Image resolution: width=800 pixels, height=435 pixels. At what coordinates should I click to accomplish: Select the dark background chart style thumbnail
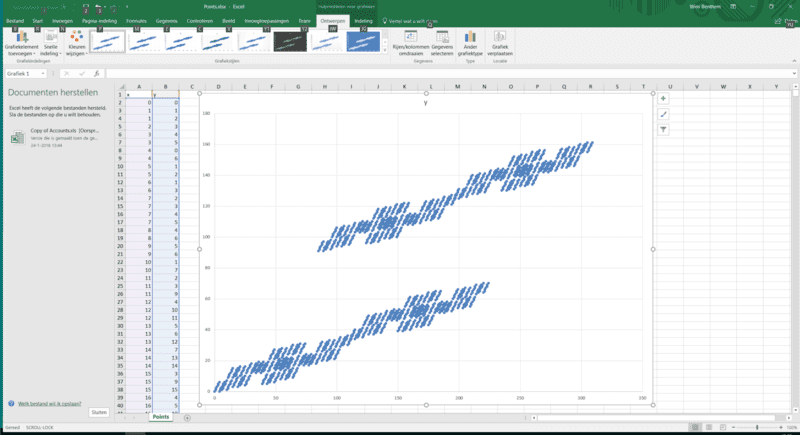(x=289, y=41)
